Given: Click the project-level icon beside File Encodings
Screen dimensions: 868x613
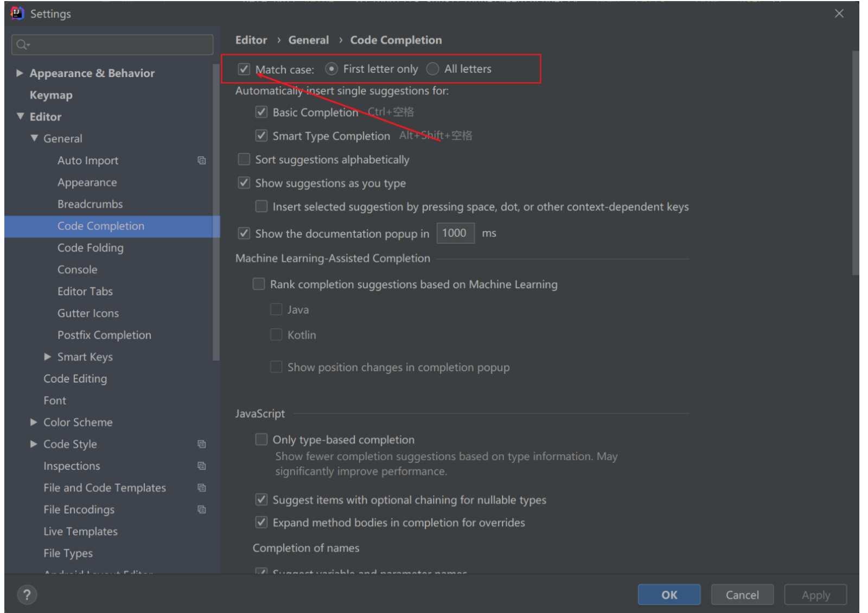Looking at the screenshot, I should tap(202, 509).
